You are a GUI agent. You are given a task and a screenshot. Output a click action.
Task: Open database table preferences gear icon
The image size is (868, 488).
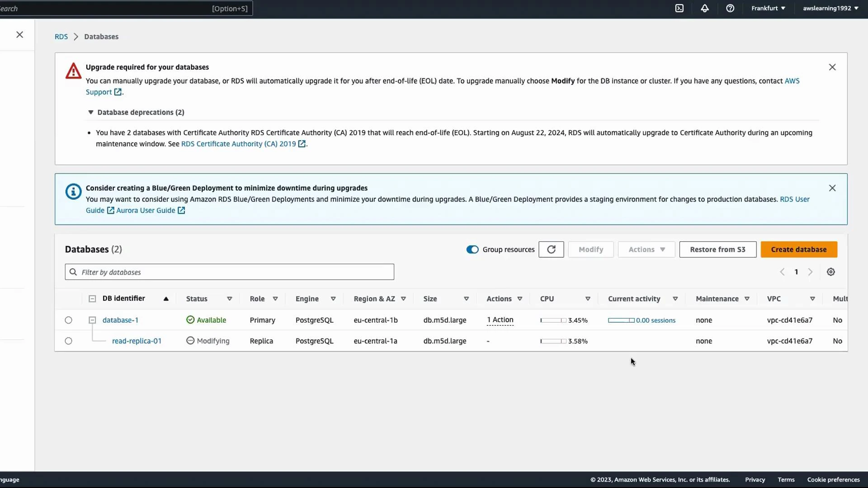[x=831, y=272]
